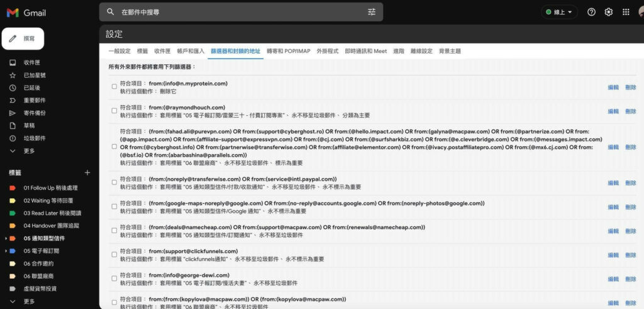Click the search mail input field
The width and height of the screenshot is (644, 309).
pyautogui.click(x=240, y=12)
